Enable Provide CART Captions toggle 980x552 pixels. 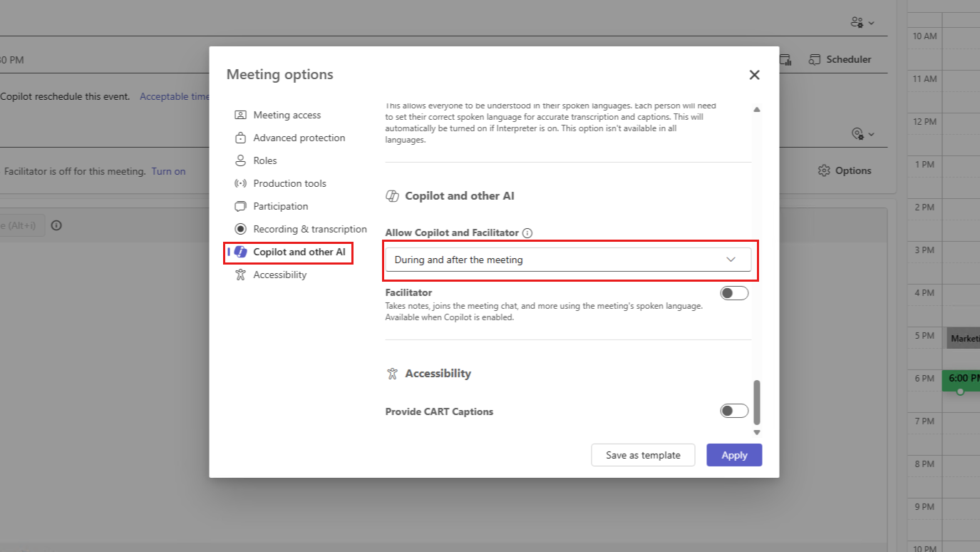[734, 411]
